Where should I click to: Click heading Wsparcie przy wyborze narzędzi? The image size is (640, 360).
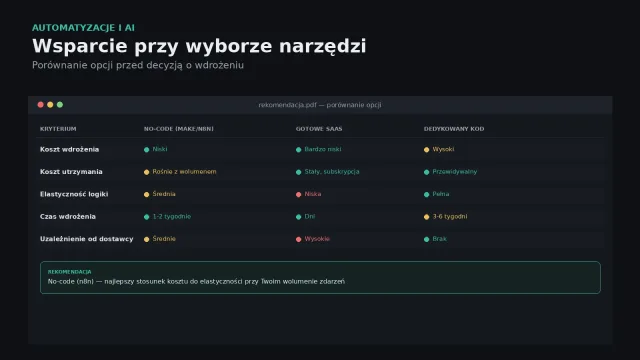click(199, 46)
